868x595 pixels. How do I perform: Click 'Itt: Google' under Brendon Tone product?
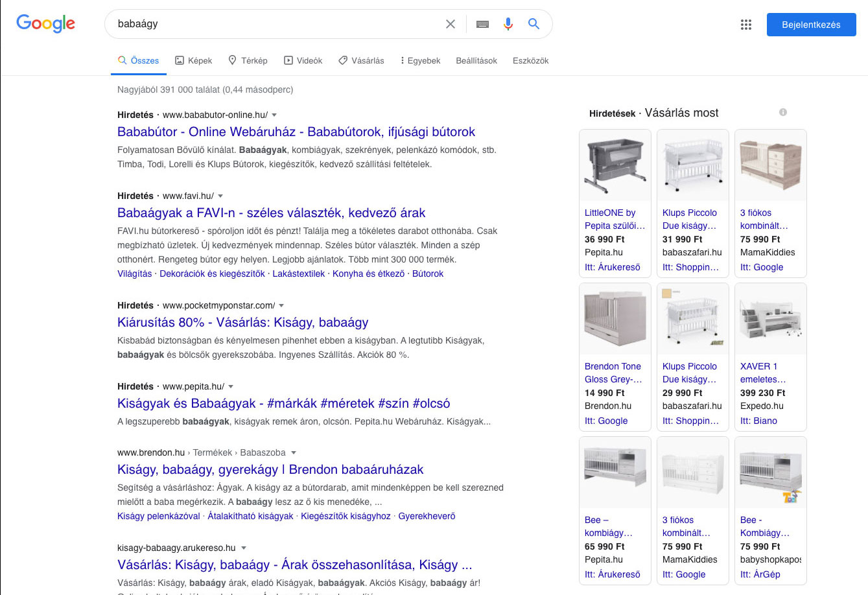tap(606, 421)
